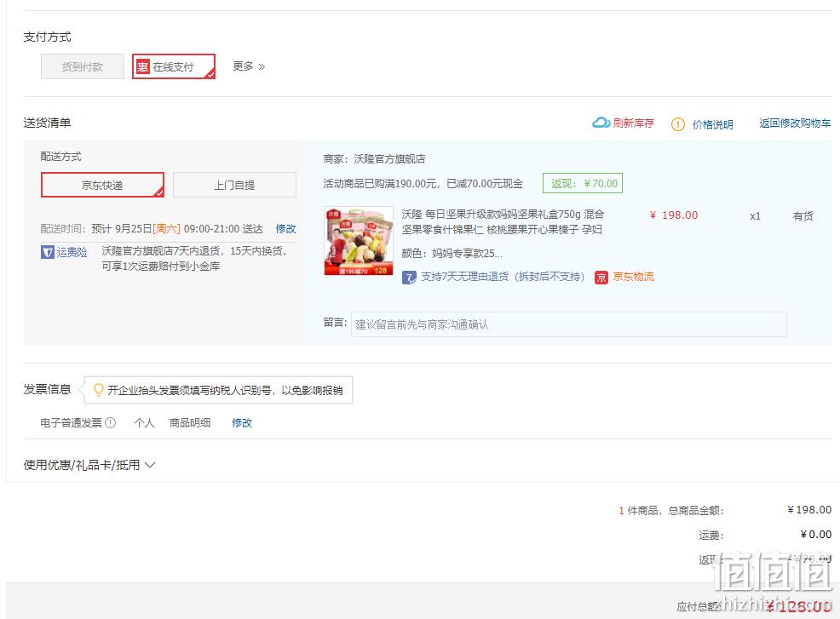The height and width of the screenshot is (619, 840).
Task: Click info icon beside 电子普通发票
Action: (111, 422)
